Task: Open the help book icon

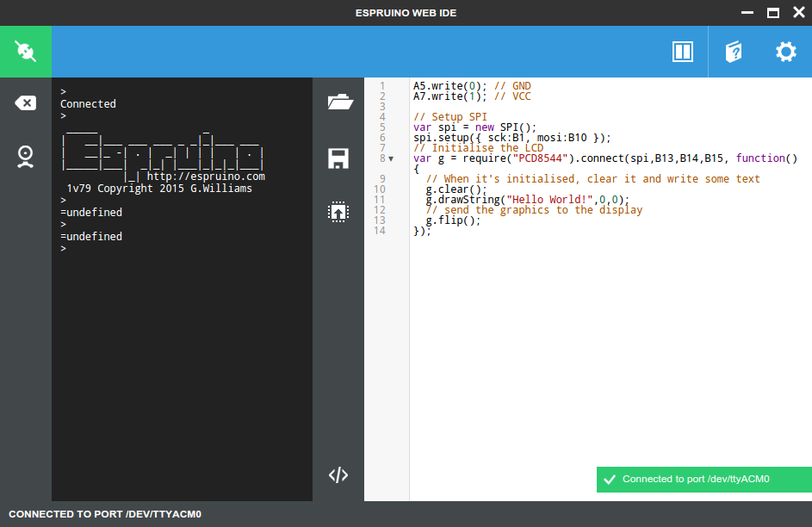Action: pyautogui.click(x=733, y=52)
